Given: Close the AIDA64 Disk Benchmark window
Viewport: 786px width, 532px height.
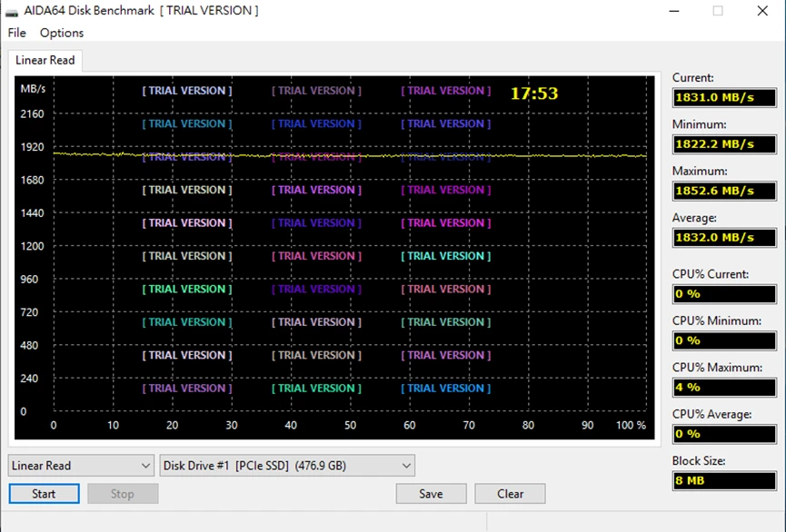Looking at the screenshot, I should coord(762,11).
